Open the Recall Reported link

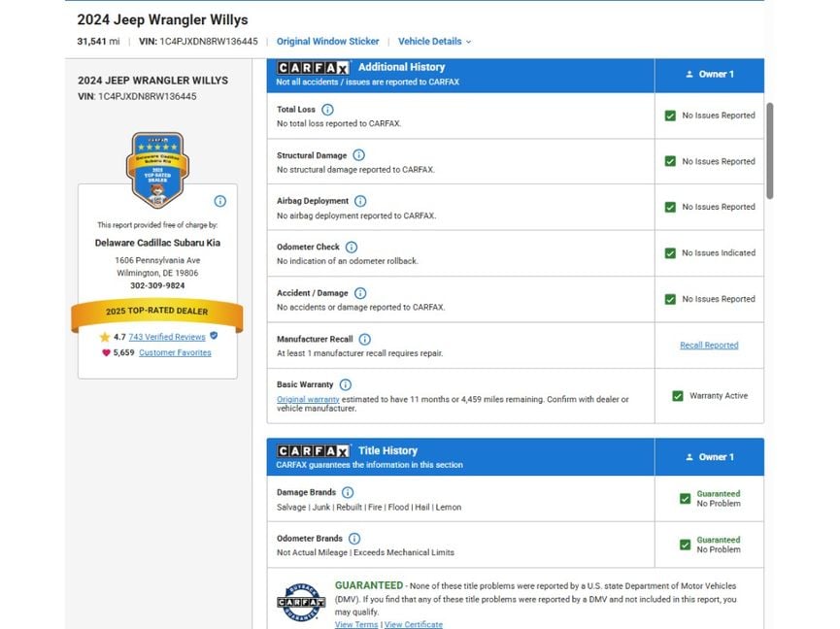(709, 346)
